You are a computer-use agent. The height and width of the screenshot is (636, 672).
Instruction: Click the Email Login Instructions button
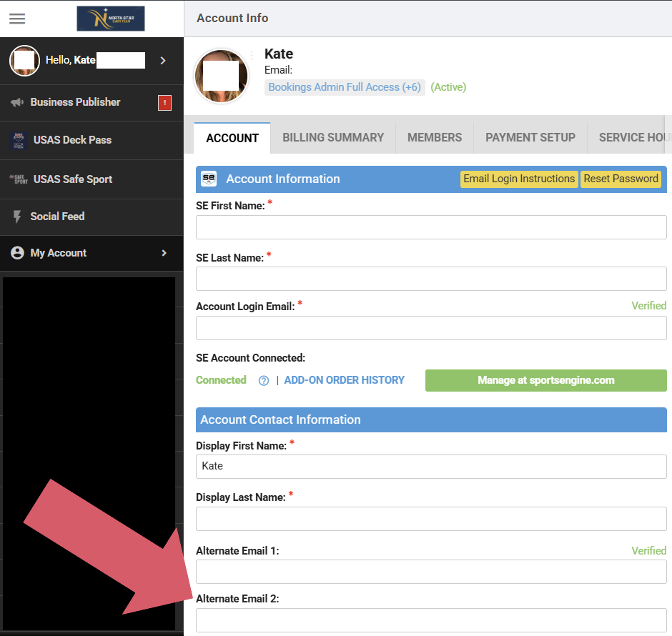(519, 179)
